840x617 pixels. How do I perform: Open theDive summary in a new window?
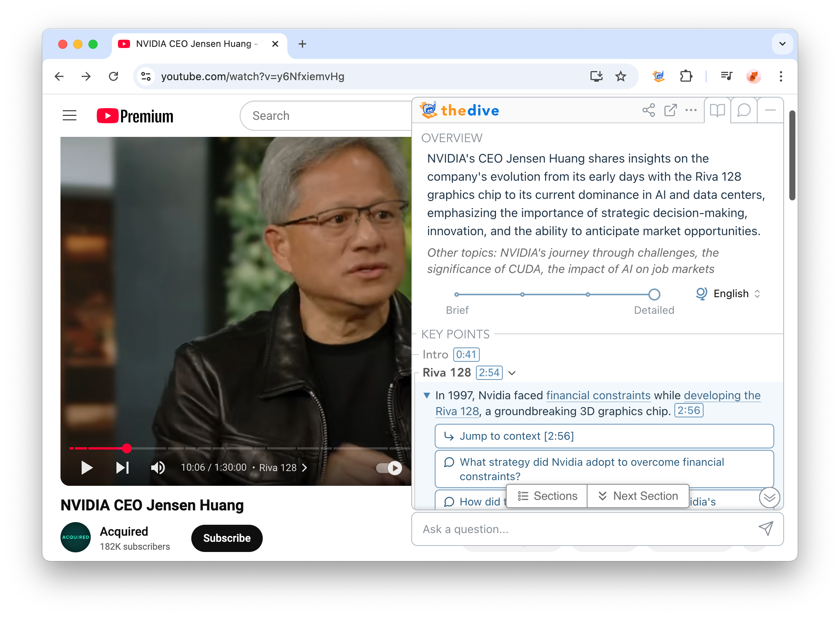pos(670,110)
